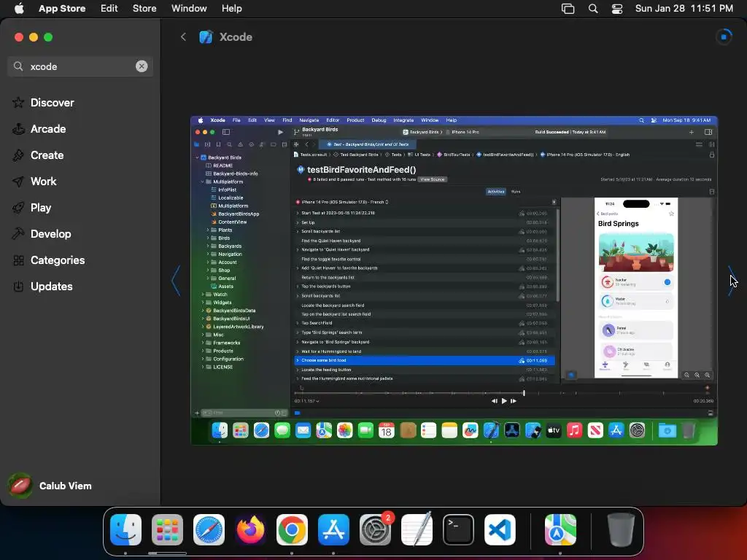The width and height of the screenshot is (747, 560).
Task: Open the Updates section
Action: tap(52, 286)
